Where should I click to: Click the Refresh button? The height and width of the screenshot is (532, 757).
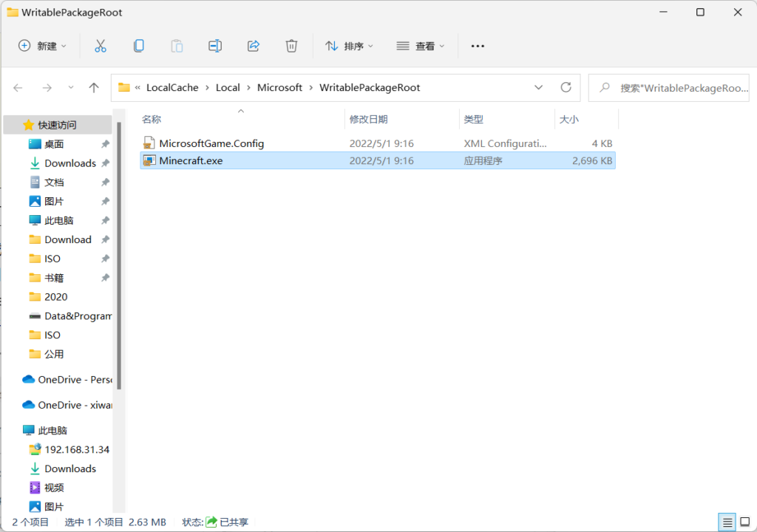[566, 87]
